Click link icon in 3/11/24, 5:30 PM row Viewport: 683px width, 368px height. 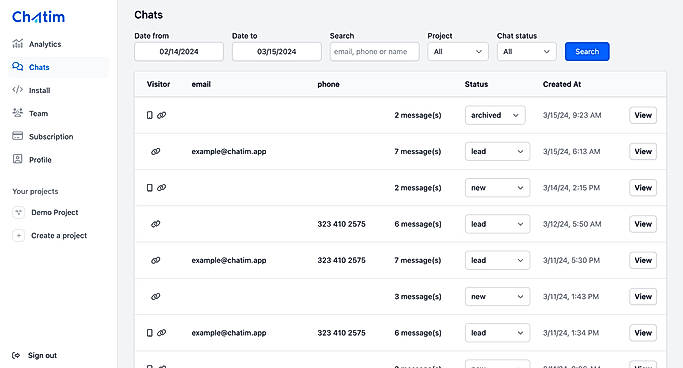(156, 260)
